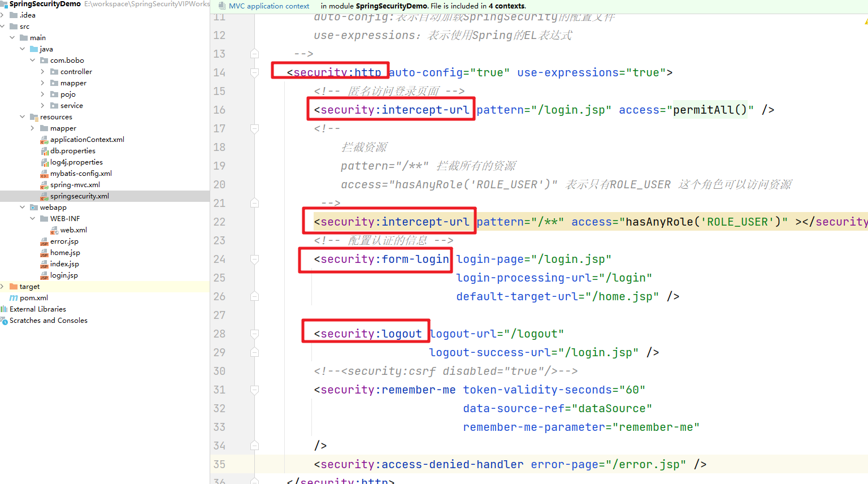Click the com.bobo package icon
Image resolution: width=868 pixels, height=484 pixels.
click(44, 60)
